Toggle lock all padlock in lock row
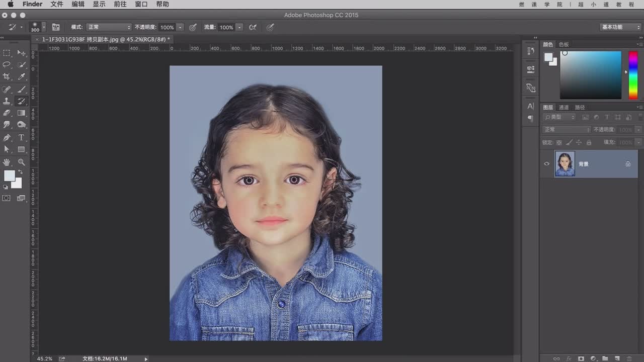Image resolution: width=644 pixels, height=362 pixels. pyautogui.click(x=589, y=142)
